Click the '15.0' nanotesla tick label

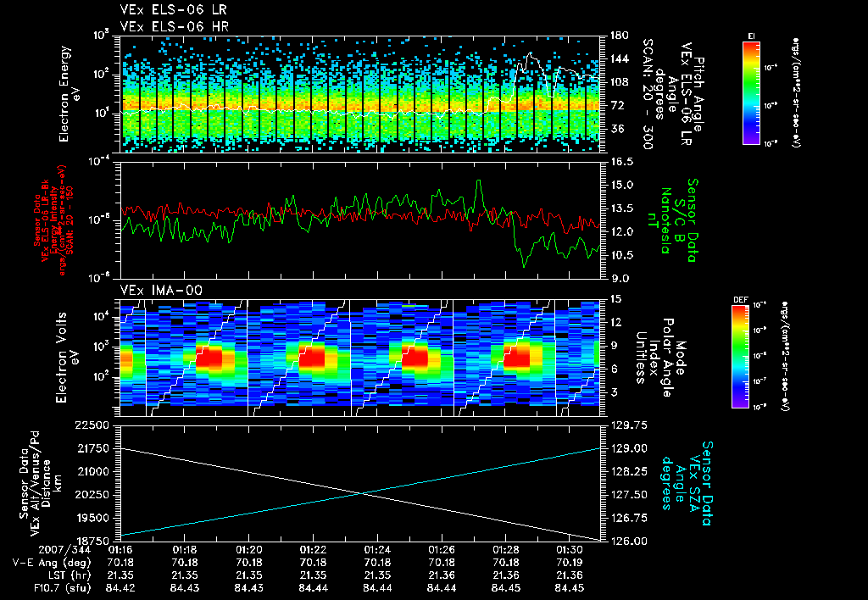pos(620,186)
